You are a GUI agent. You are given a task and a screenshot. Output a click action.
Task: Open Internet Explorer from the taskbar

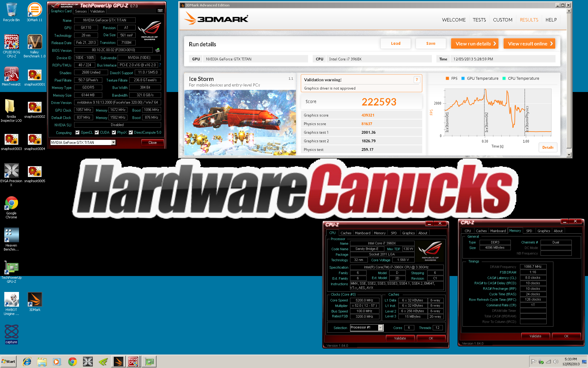coord(27,362)
